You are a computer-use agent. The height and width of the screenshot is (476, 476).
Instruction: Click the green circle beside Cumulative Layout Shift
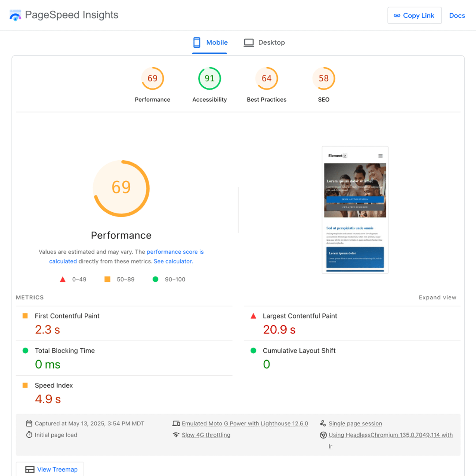pos(253,351)
